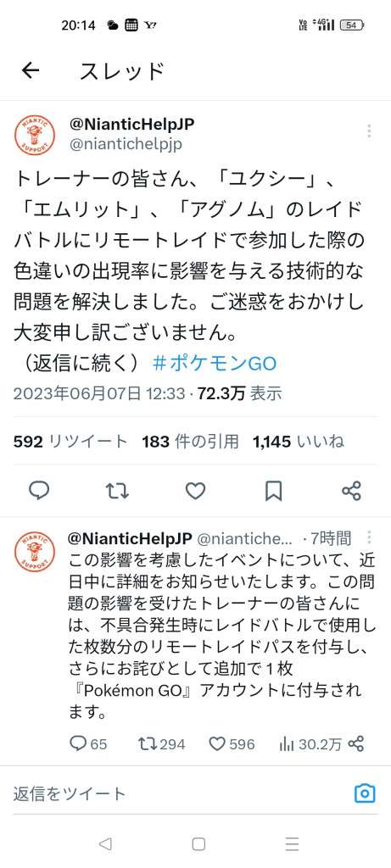Open the main tweet's three-dot menu
391x868 pixels.
click(369, 131)
